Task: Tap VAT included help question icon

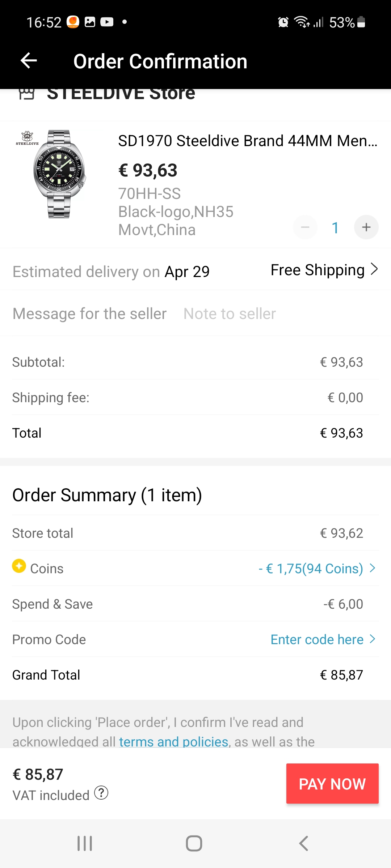Action: (x=101, y=793)
